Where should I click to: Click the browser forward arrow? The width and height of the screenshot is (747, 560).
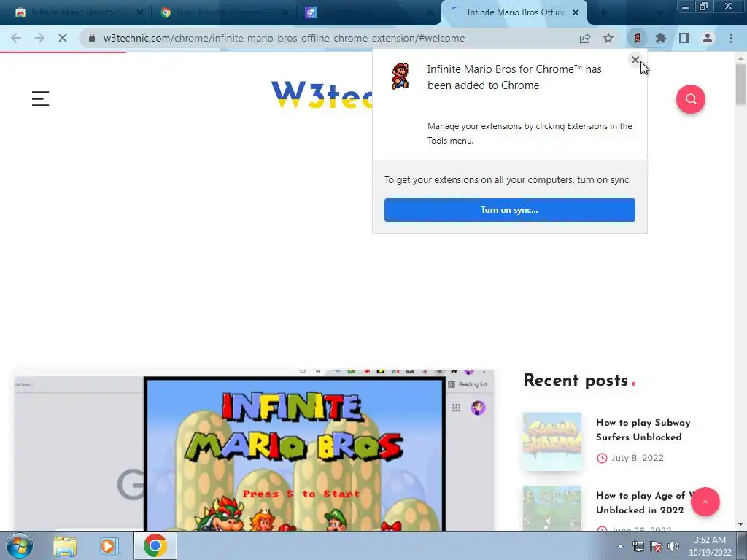click(x=39, y=38)
